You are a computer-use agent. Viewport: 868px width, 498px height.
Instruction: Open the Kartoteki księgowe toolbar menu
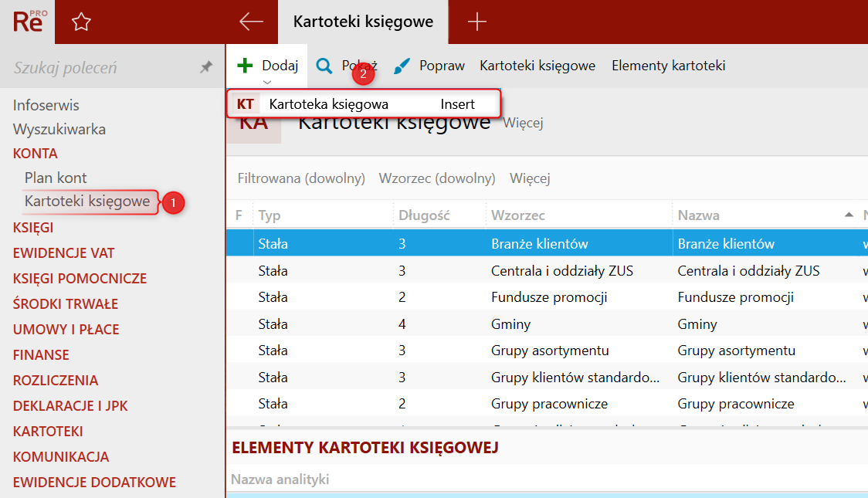tap(537, 66)
